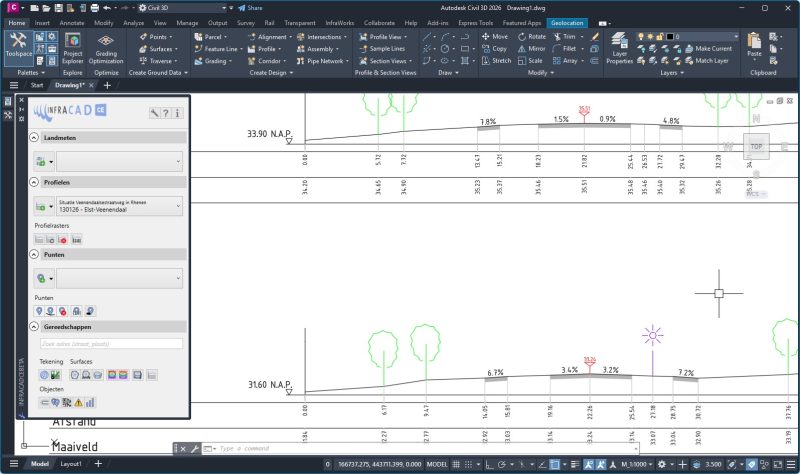
Task: Open InfraCAD settings wrench icon
Action: click(x=154, y=113)
